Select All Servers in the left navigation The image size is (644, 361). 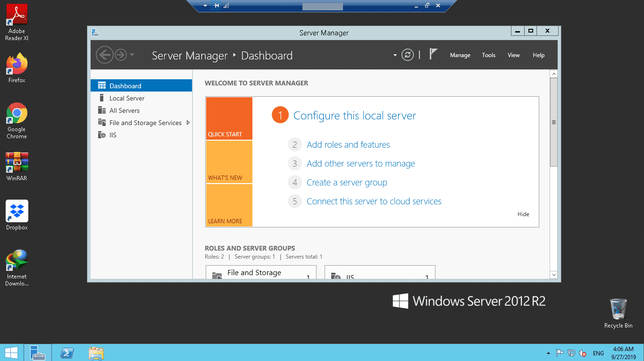142,110
